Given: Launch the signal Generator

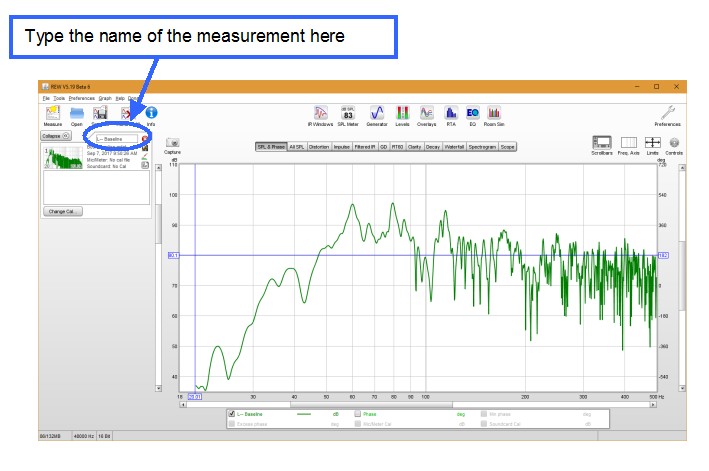Looking at the screenshot, I should point(378,113).
